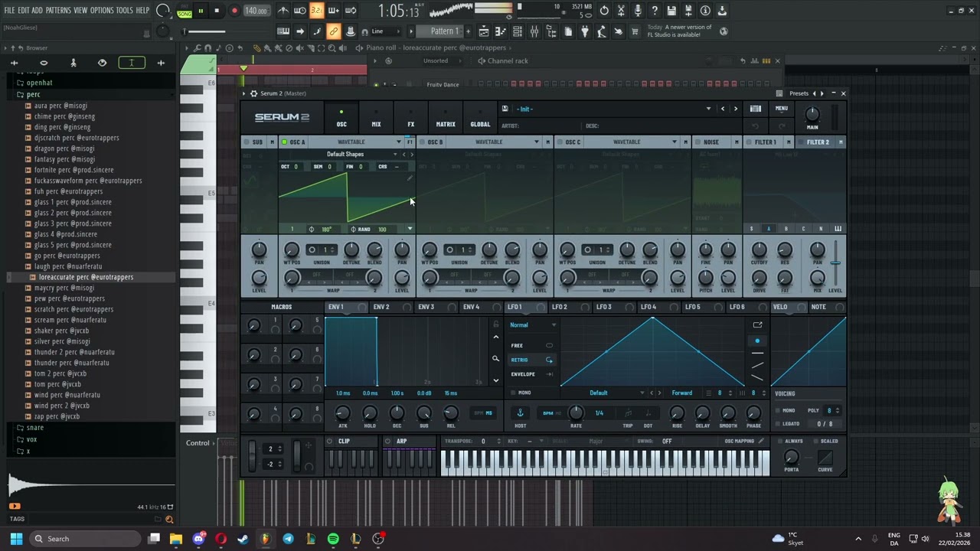Switch Serum 2 to the FX tab
The width and height of the screenshot is (980, 551).
click(x=410, y=119)
